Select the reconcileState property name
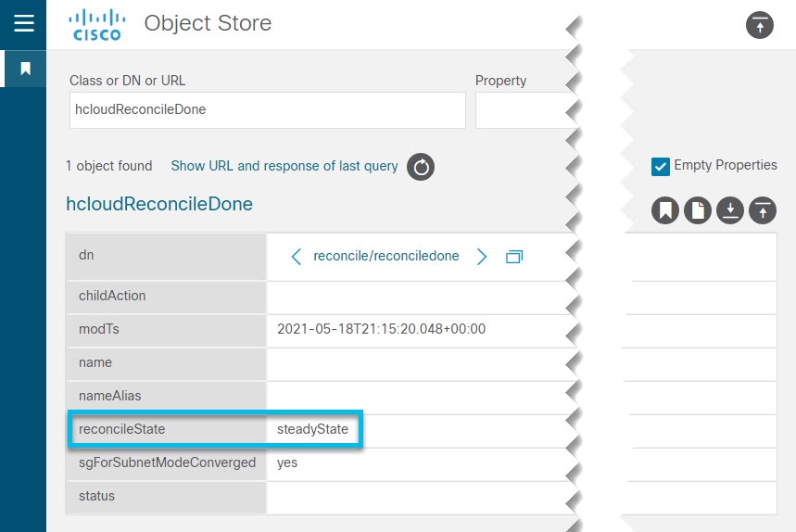 [121, 429]
